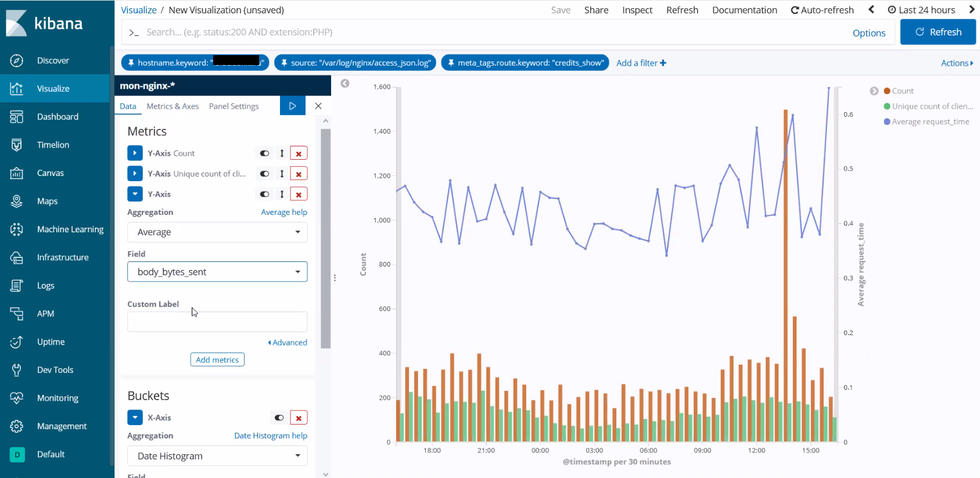Image resolution: width=980 pixels, height=478 pixels.
Task: Open Machine Learning sidebar icon
Action: [x=17, y=229]
